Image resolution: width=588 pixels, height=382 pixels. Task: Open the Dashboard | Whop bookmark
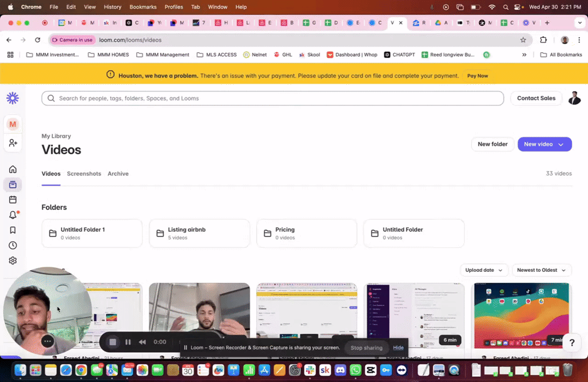pyautogui.click(x=352, y=54)
